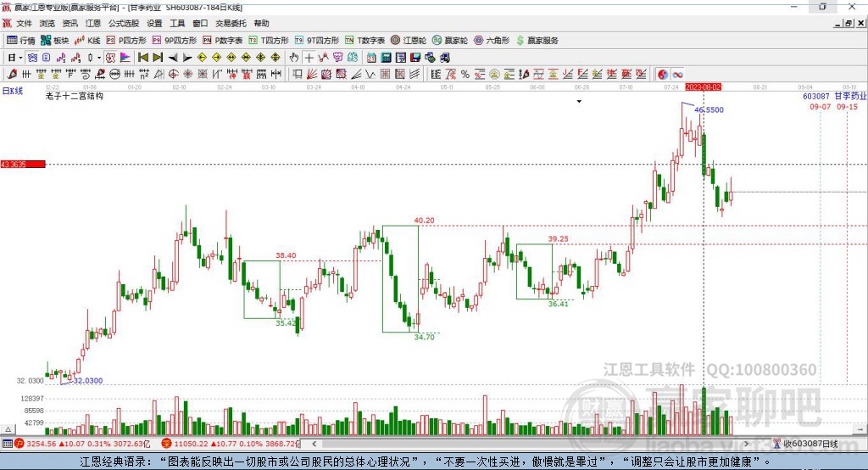
Task: Open the small chart options dropdown triangle
Action: pos(579,102)
